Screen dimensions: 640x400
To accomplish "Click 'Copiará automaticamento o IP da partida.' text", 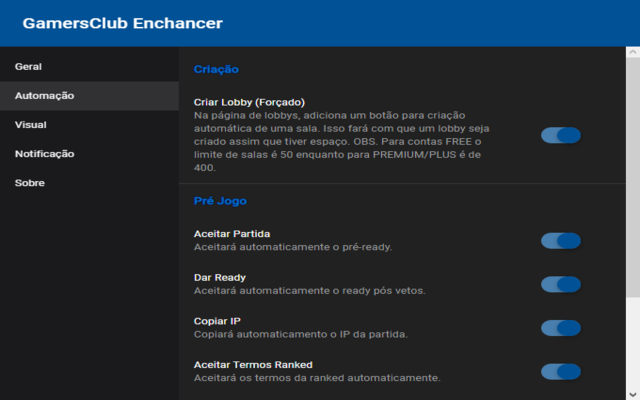I will 300,334.
